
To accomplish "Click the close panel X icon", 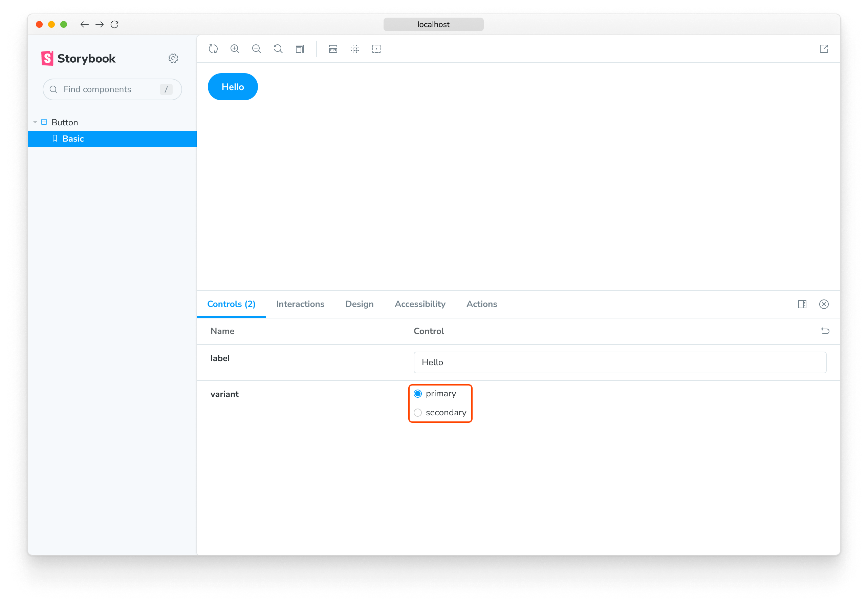I will (x=824, y=304).
